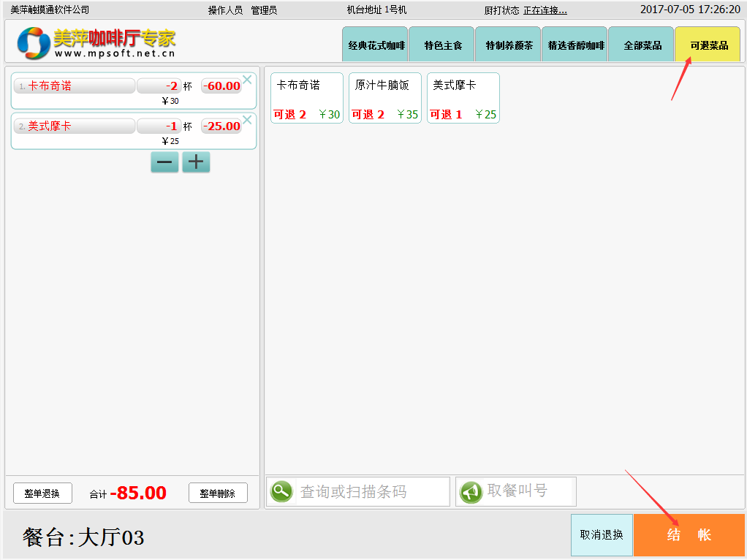The width and height of the screenshot is (747, 560).
Task: Focus the 查询或扫描条码 search field
Action: pyautogui.click(x=373, y=492)
